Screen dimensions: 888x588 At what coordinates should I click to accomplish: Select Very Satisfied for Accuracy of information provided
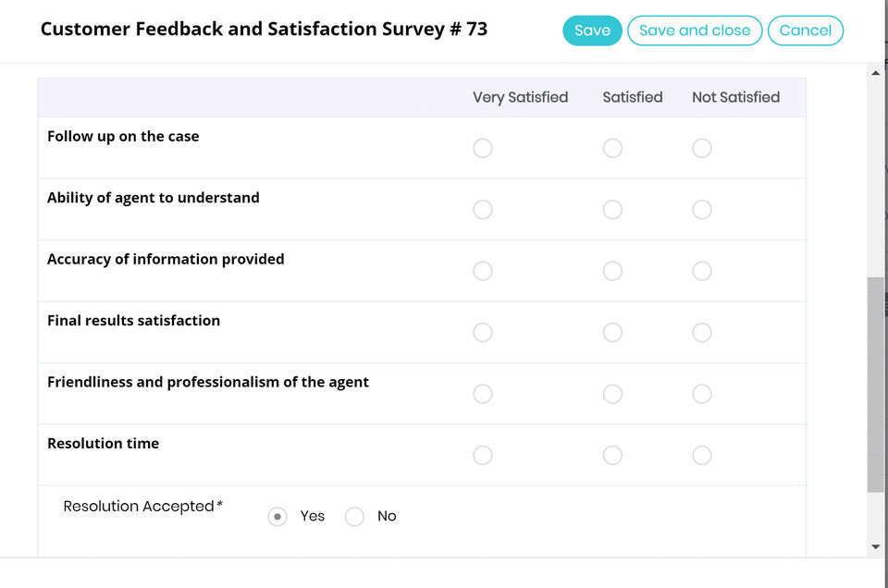(483, 271)
